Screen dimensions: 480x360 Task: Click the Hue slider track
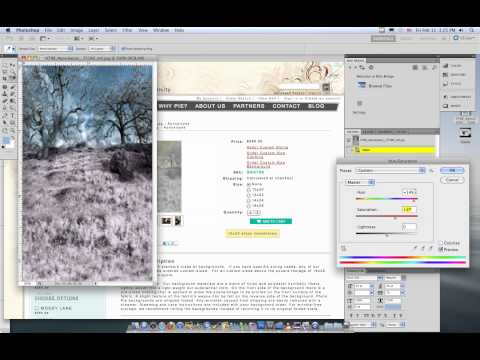point(387,199)
